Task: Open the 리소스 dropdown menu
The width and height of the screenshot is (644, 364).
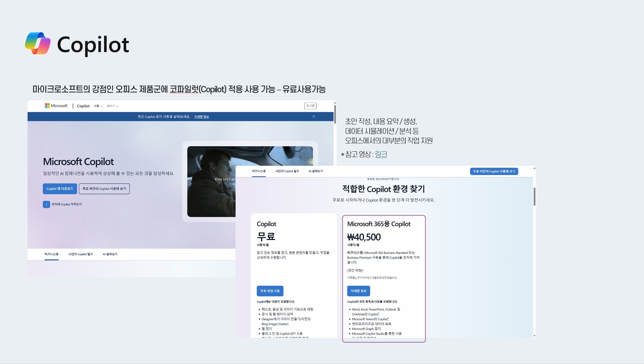Action: (x=113, y=106)
